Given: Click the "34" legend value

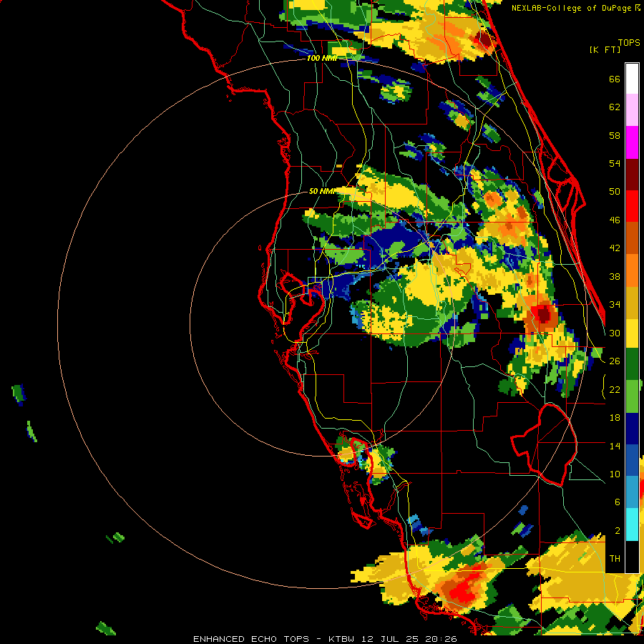Looking at the screenshot, I should point(615,305).
